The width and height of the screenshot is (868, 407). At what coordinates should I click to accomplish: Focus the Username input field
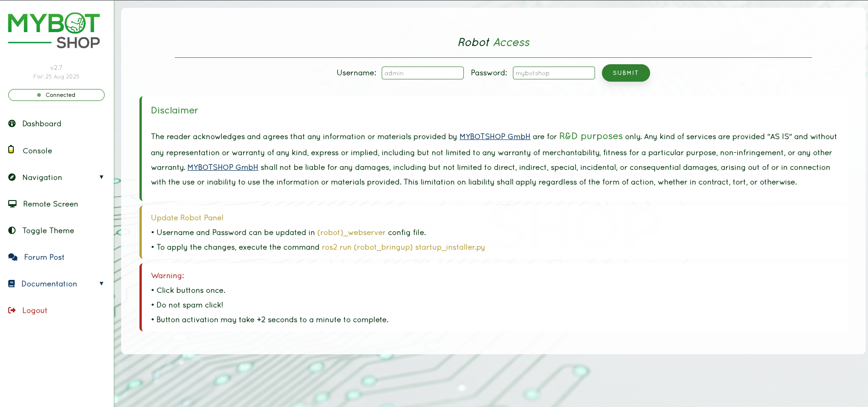[x=423, y=73]
